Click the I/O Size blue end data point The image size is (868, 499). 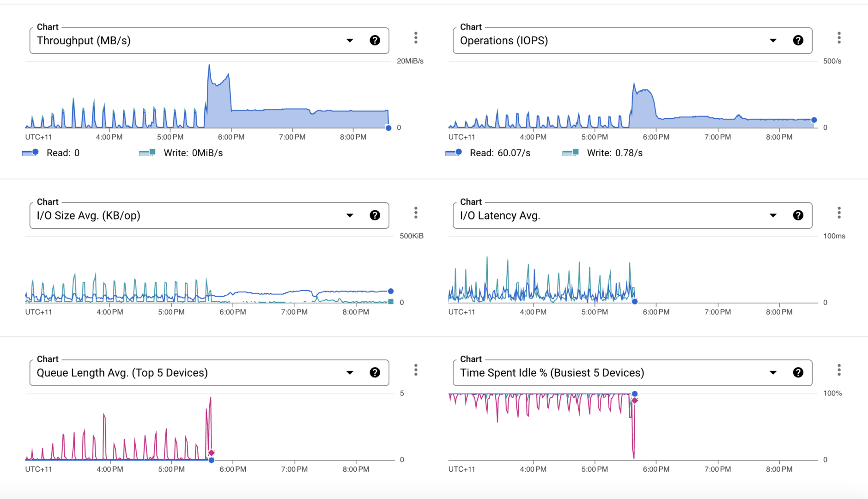(391, 291)
